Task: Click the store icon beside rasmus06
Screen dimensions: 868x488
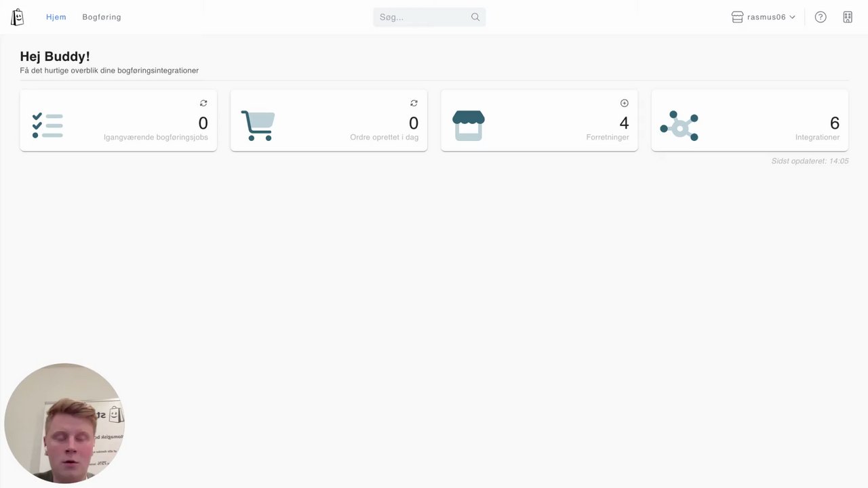Action: (x=738, y=17)
